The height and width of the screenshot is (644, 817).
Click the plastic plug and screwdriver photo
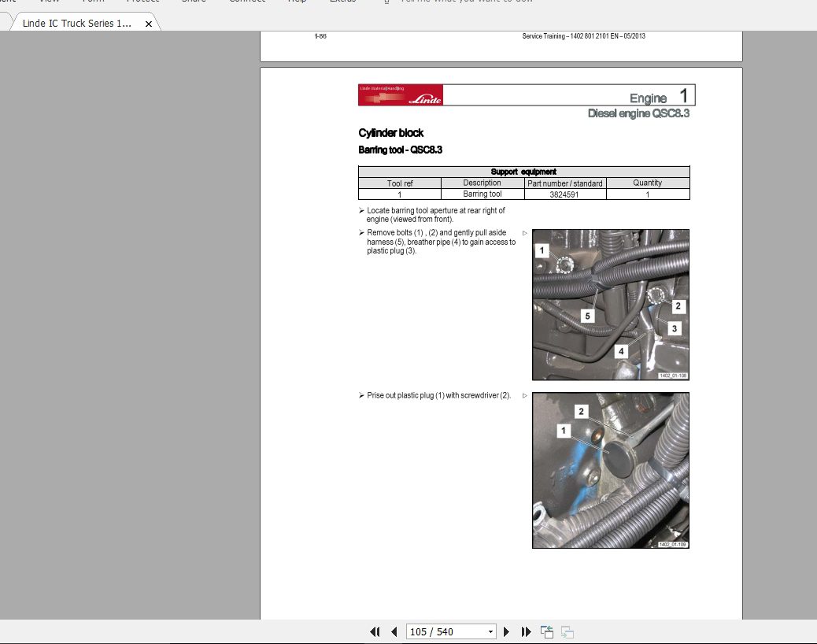(x=611, y=471)
